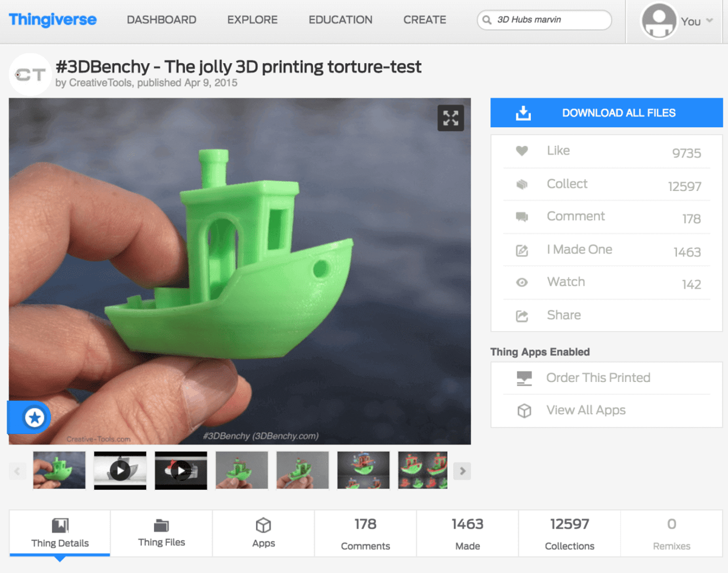Click the CreativeTools CT avatar logo
The height and width of the screenshot is (573, 728).
tap(30, 75)
